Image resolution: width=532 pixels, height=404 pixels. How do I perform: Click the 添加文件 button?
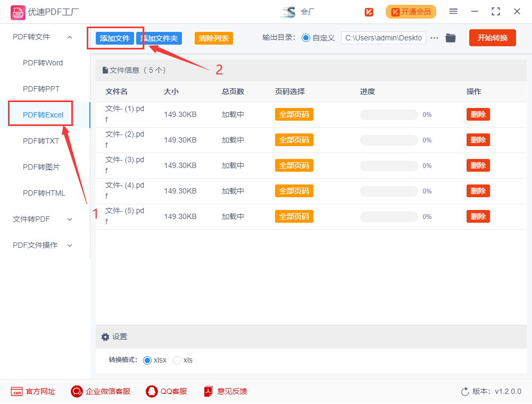(x=115, y=38)
